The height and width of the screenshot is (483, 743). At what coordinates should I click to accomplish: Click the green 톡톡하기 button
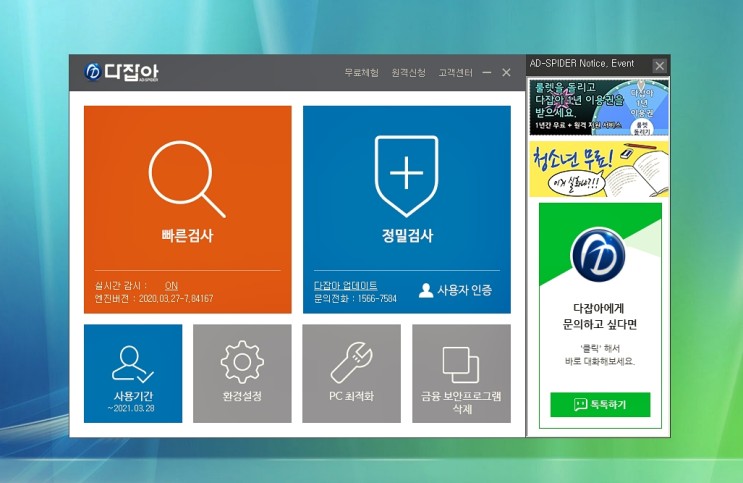click(x=600, y=404)
